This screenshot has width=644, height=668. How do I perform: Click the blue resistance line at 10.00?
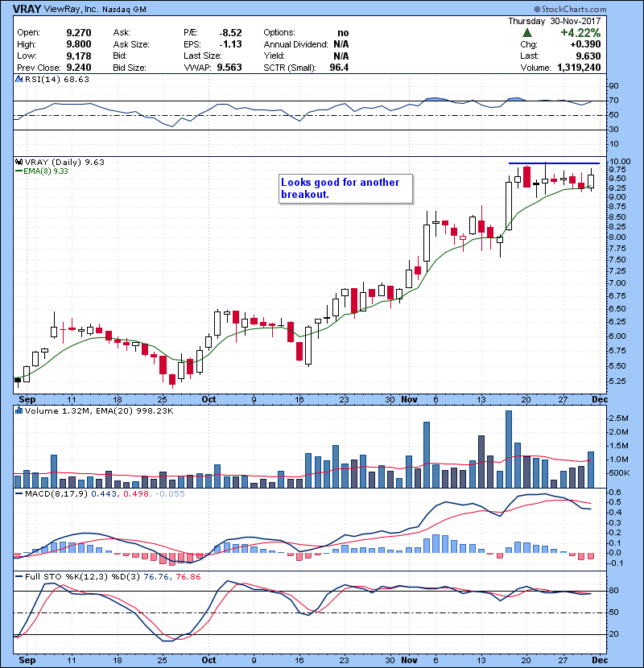[x=554, y=163]
